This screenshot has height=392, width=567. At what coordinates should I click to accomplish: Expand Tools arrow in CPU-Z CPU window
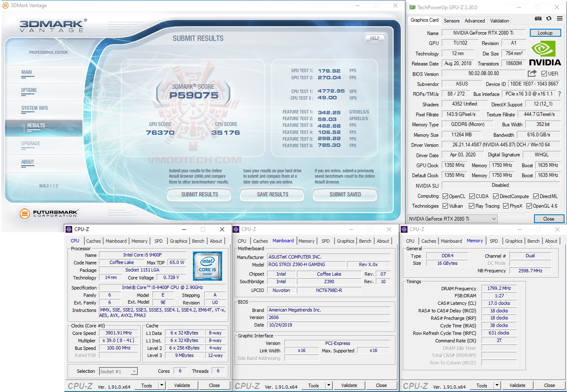tap(162, 385)
